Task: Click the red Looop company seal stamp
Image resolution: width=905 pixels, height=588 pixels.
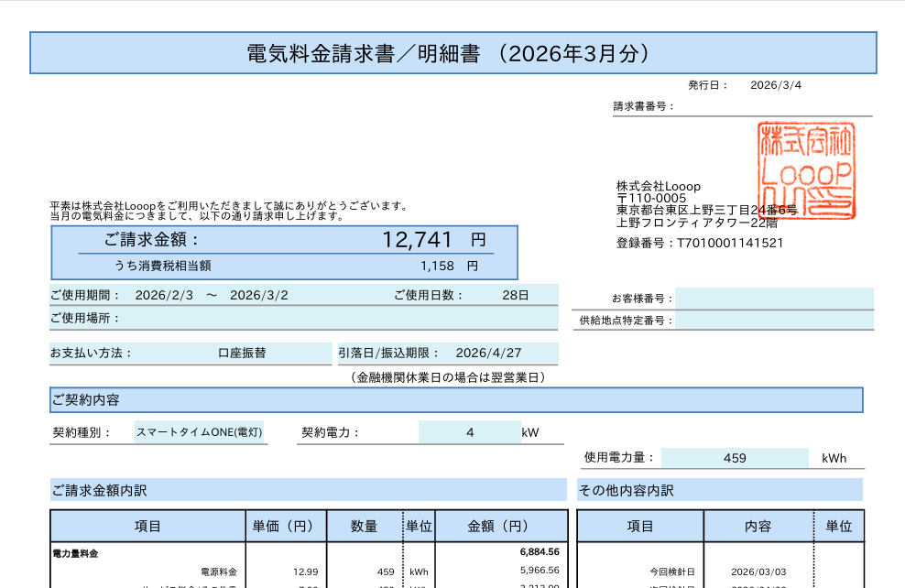Action: tap(807, 170)
